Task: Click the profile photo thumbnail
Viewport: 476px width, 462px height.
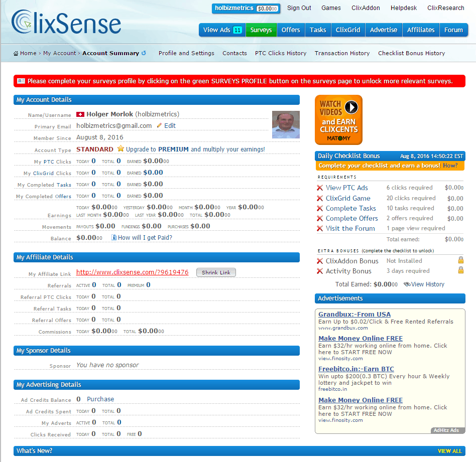Action: [286, 125]
